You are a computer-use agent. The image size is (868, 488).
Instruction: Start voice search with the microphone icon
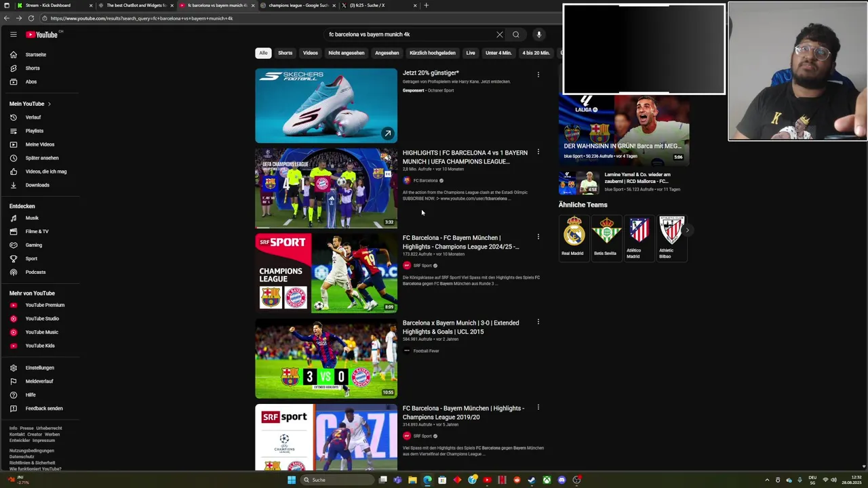(538, 35)
